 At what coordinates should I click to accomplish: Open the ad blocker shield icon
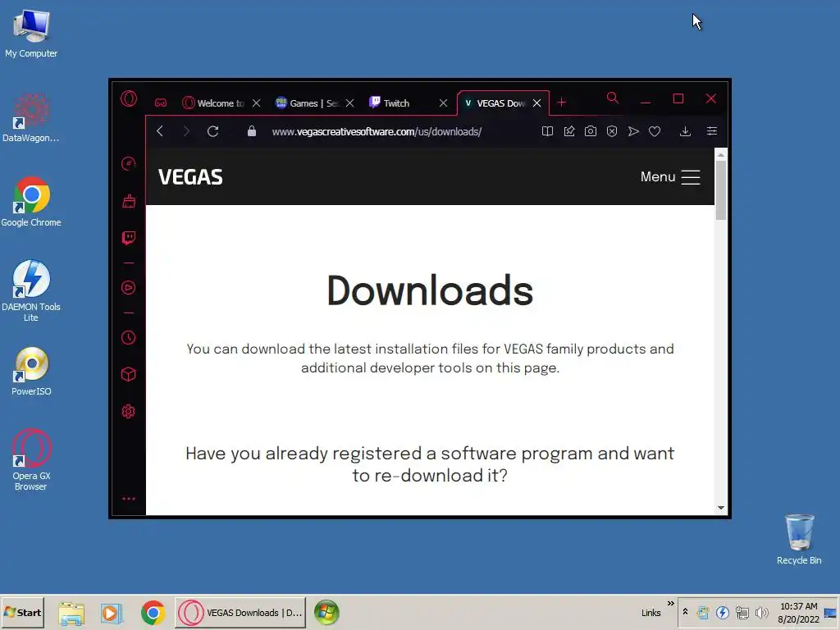pyautogui.click(x=612, y=131)
